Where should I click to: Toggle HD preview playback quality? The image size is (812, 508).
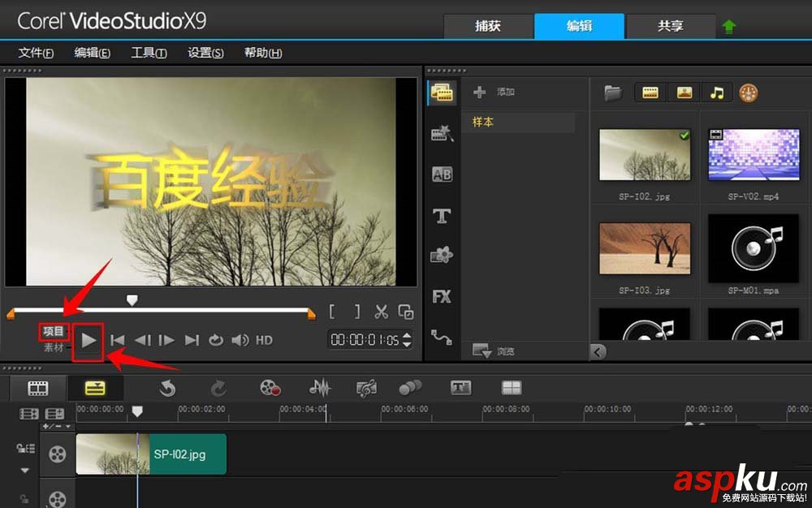(x=262, y=339)
